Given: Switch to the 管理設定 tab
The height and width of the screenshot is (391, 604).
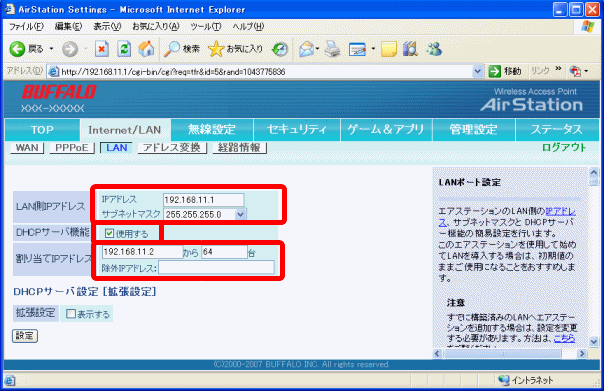Looking at the screenshot, I should tap(473, 130).
